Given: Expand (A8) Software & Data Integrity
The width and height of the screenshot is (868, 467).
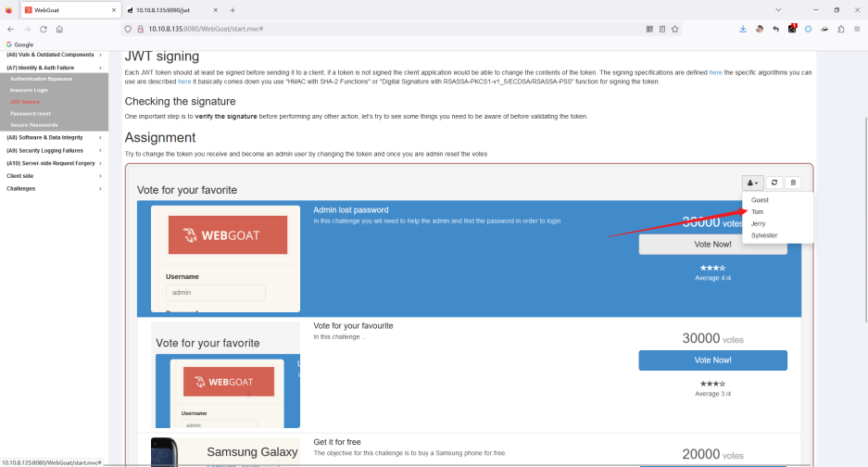Looking at the screenshot, I should coord(54,137).
